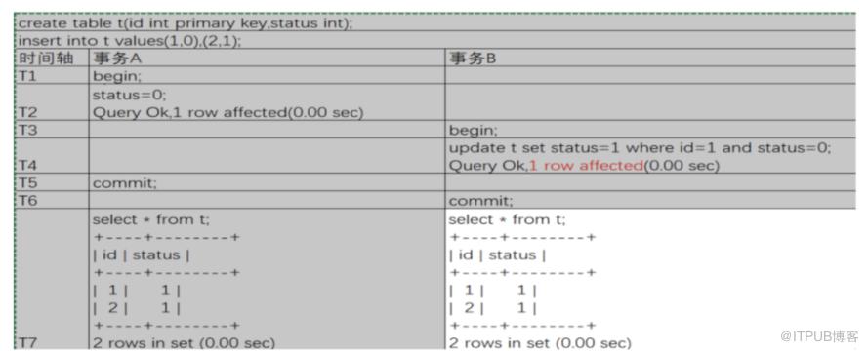Select the 事务A column header
Image resolution: width=868 pixels, height=351 pixels.
pyautogui.click(x=267, y=58)
